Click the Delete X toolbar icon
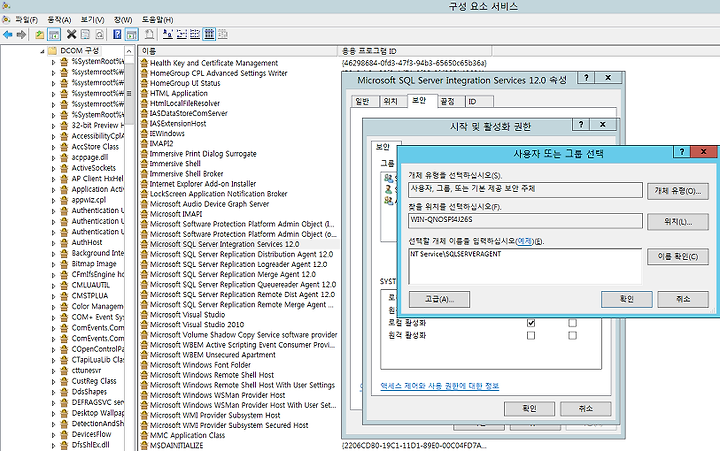720x451 pixels. [x=71, y=34]
